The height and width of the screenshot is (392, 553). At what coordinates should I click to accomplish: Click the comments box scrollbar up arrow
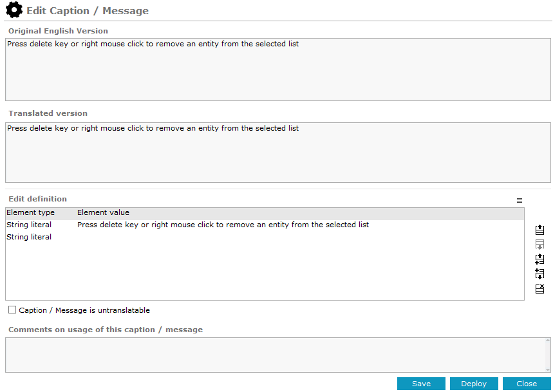[x=548, y=341]
